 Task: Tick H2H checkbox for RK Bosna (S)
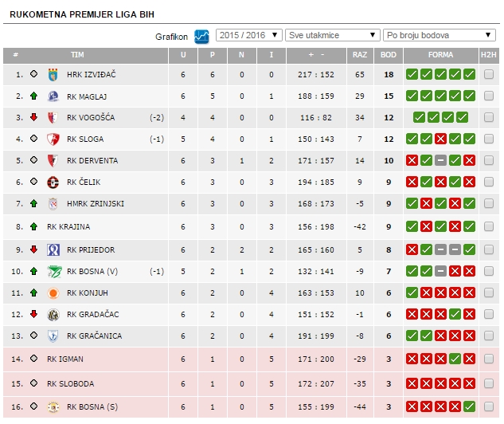coord(489,406)
